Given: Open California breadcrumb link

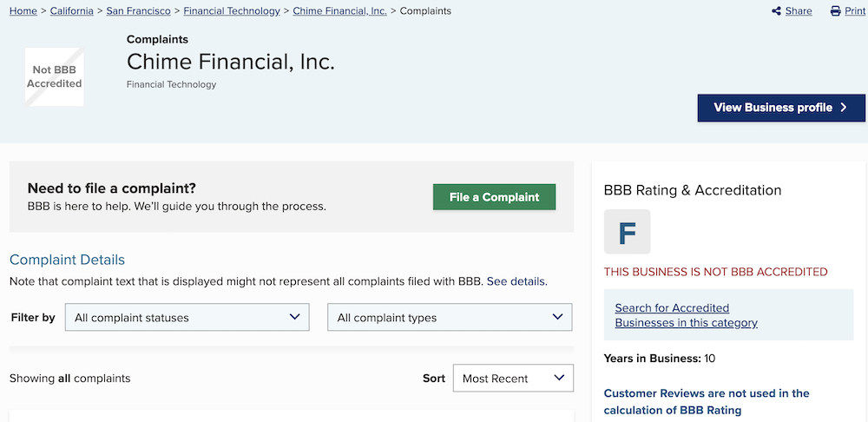Looking at the screenshot, I should [x=72, y=10].
